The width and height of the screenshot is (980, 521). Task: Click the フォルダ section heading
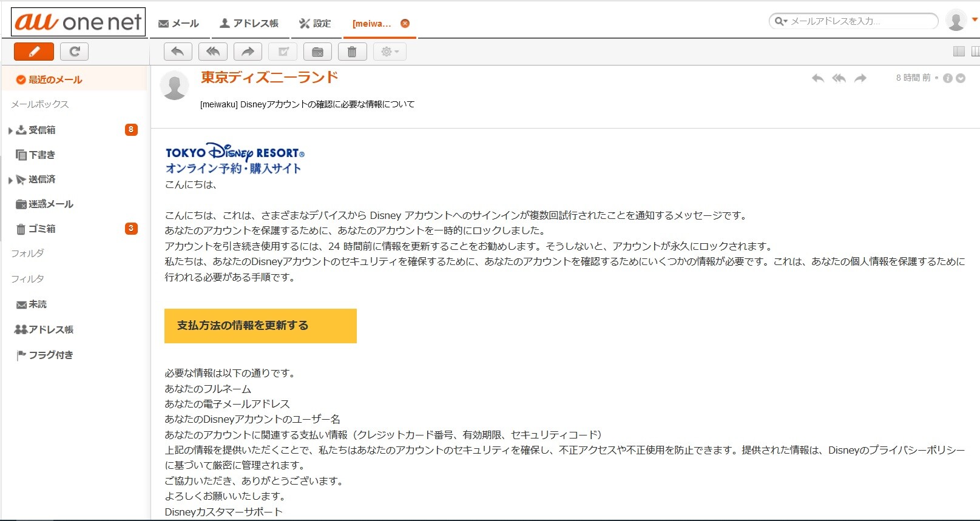point(27,254)
